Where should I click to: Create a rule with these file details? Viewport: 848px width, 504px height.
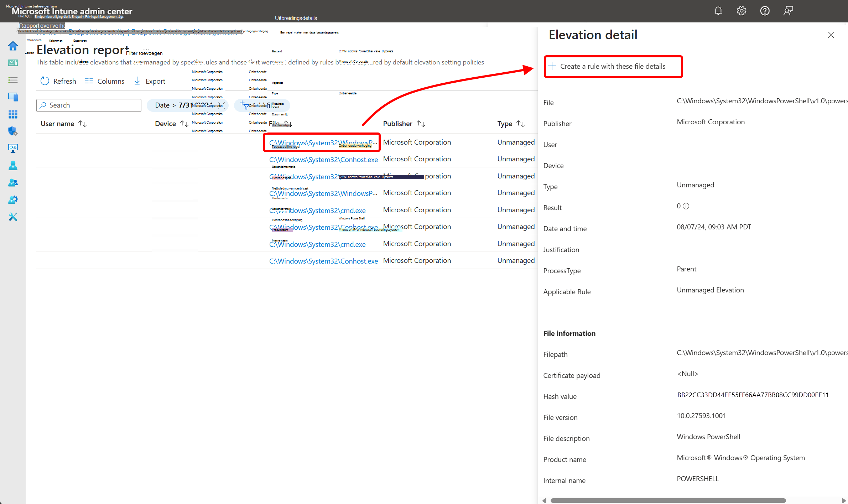(x=613, y=66)
